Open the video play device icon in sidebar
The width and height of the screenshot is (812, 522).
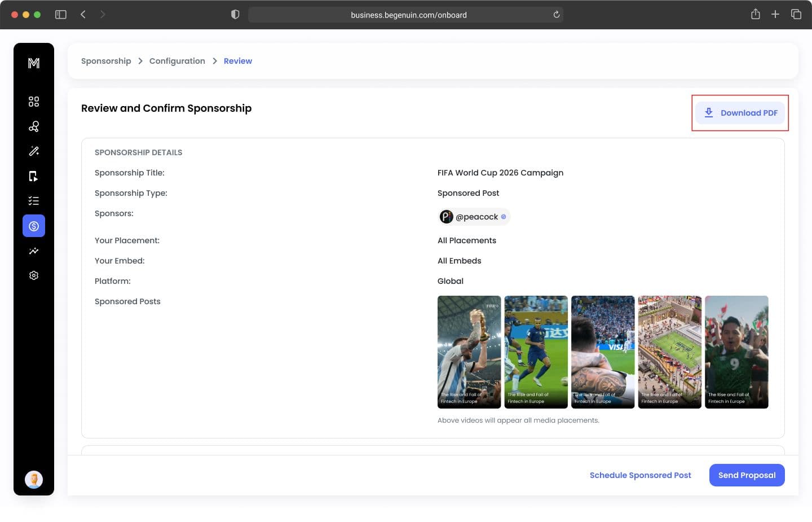pos(34,176)
